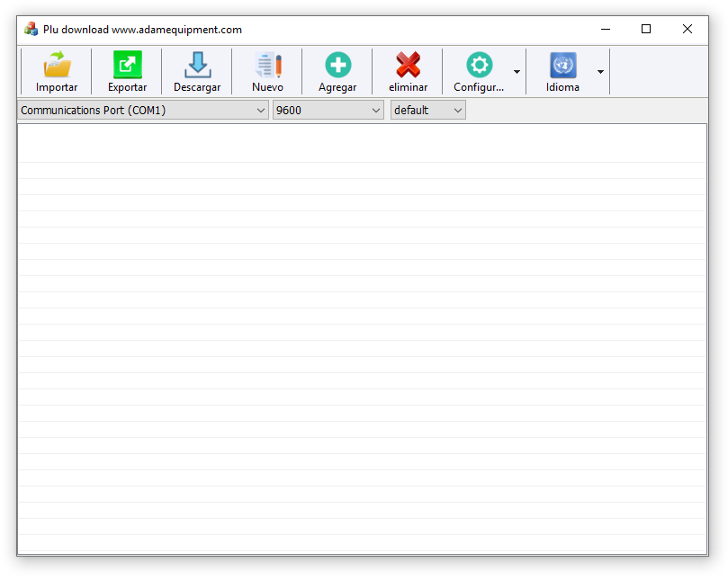Click the Importar folder icon
This screenshot has height=580, width=728.
coord(57,66)
